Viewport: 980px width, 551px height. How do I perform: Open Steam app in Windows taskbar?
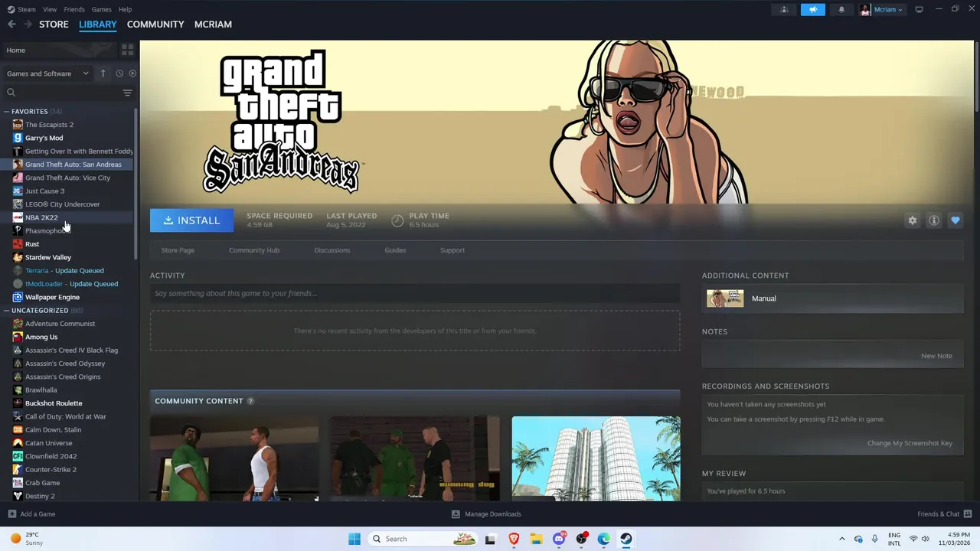point(626,539)
